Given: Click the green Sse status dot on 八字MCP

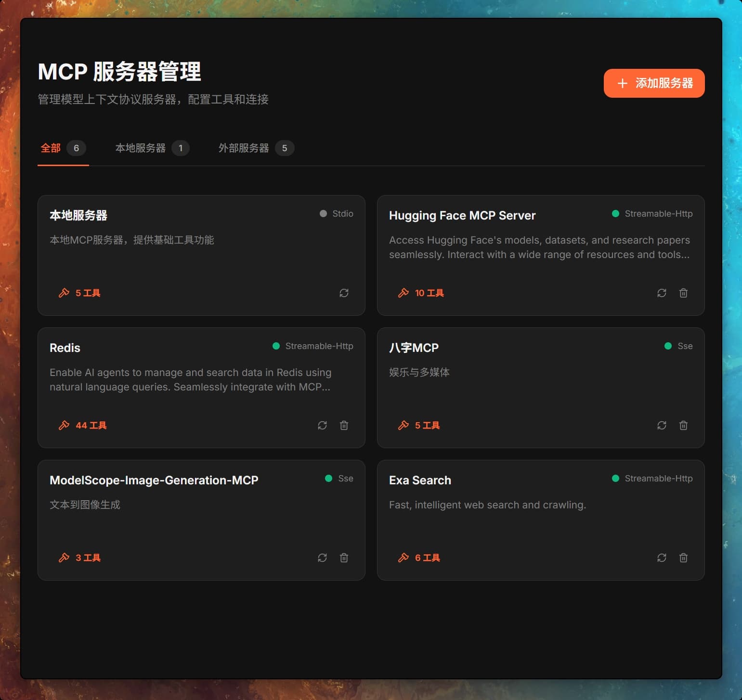Looking at the screenshot, I should click(668, 346).
